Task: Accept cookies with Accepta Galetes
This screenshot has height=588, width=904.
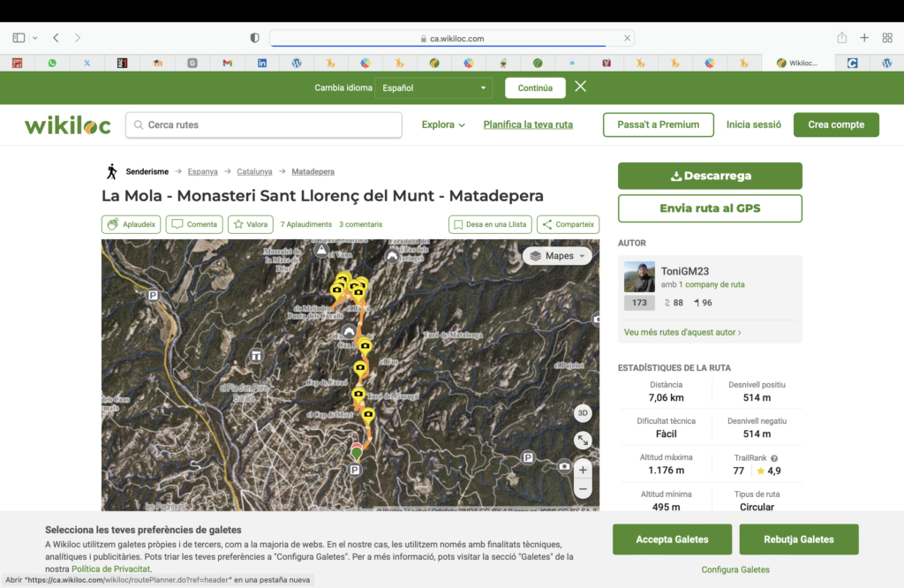Action: 672,539
